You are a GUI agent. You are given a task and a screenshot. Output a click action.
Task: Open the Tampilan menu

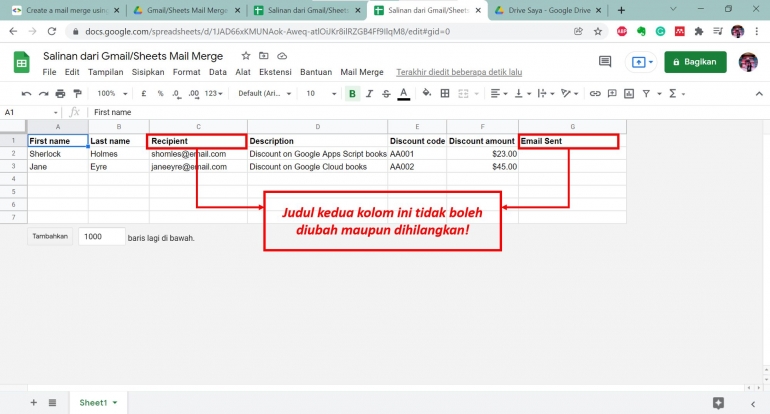(106, 72)
